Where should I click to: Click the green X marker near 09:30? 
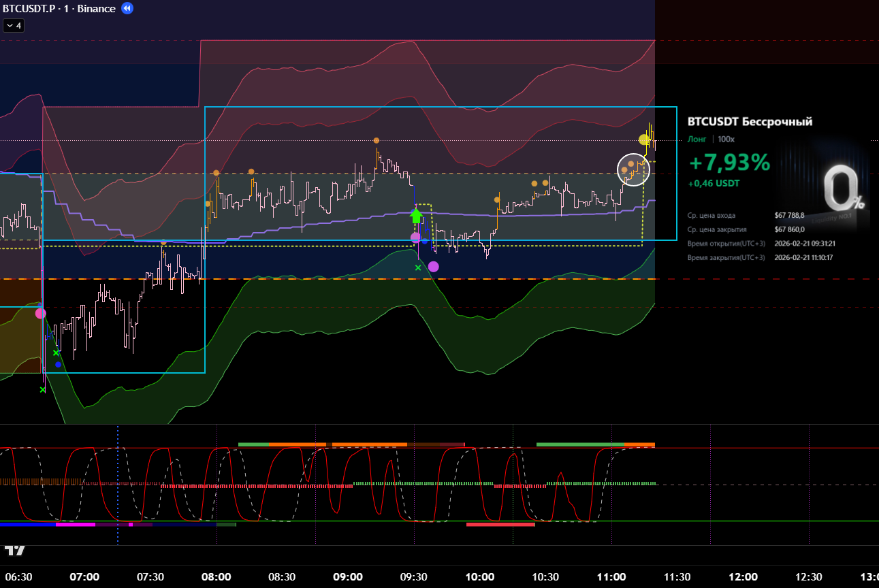[x=418, y=267]
